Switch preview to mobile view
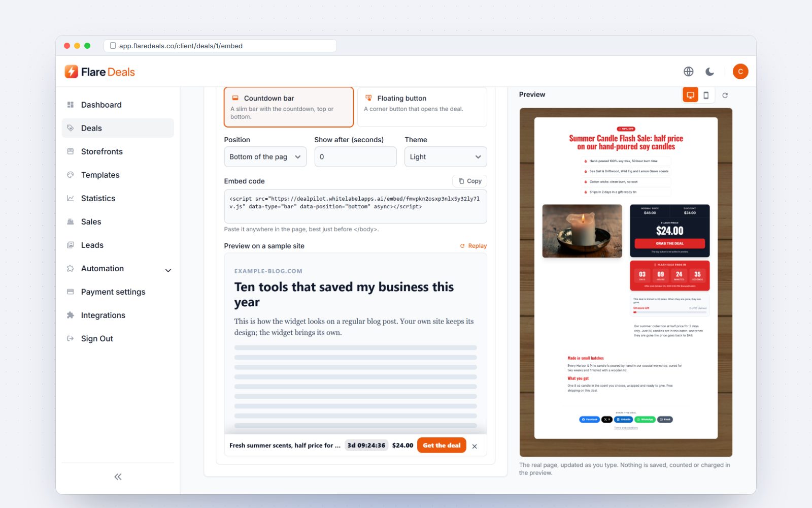 click(x=706, y=95)
